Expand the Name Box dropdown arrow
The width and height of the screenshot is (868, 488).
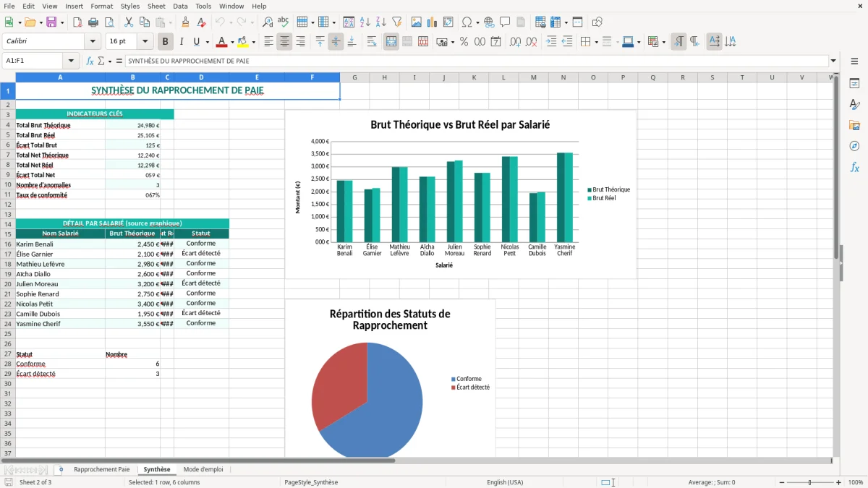[71, 61]
